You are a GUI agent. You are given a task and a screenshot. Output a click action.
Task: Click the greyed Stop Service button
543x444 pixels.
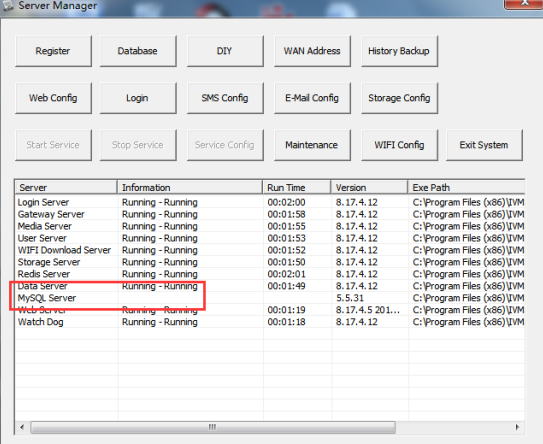click(138, 145)
